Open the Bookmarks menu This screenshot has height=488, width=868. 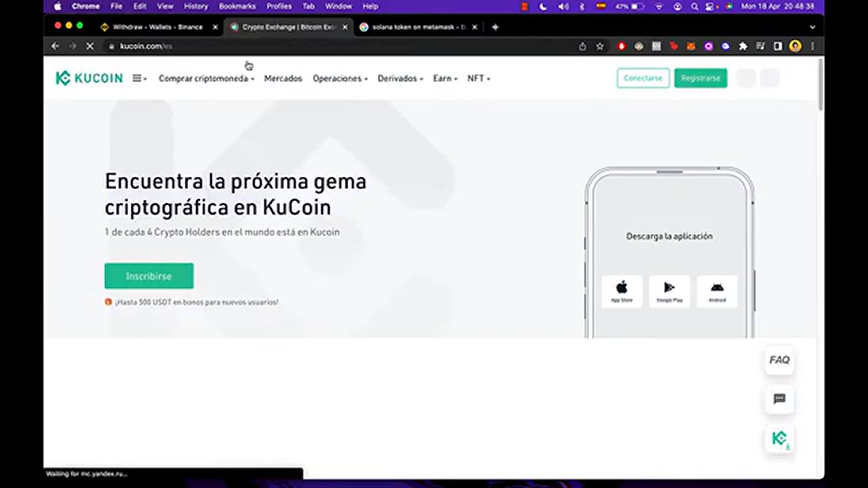237,6
